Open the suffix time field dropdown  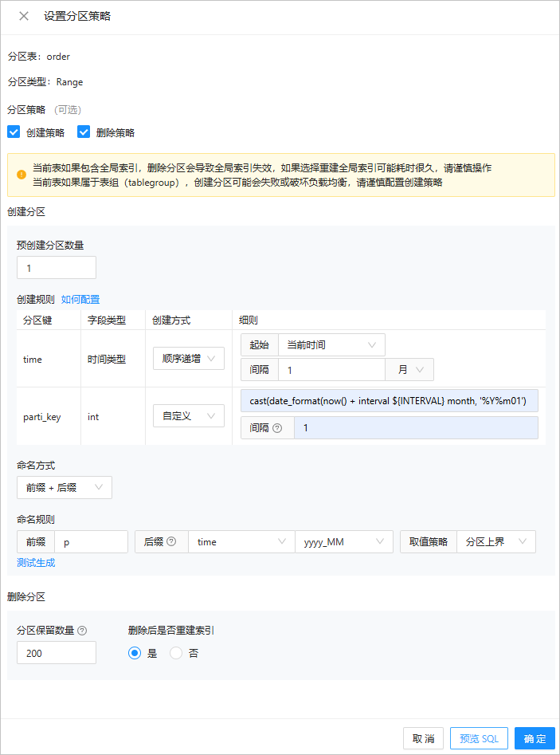[241, 541]
